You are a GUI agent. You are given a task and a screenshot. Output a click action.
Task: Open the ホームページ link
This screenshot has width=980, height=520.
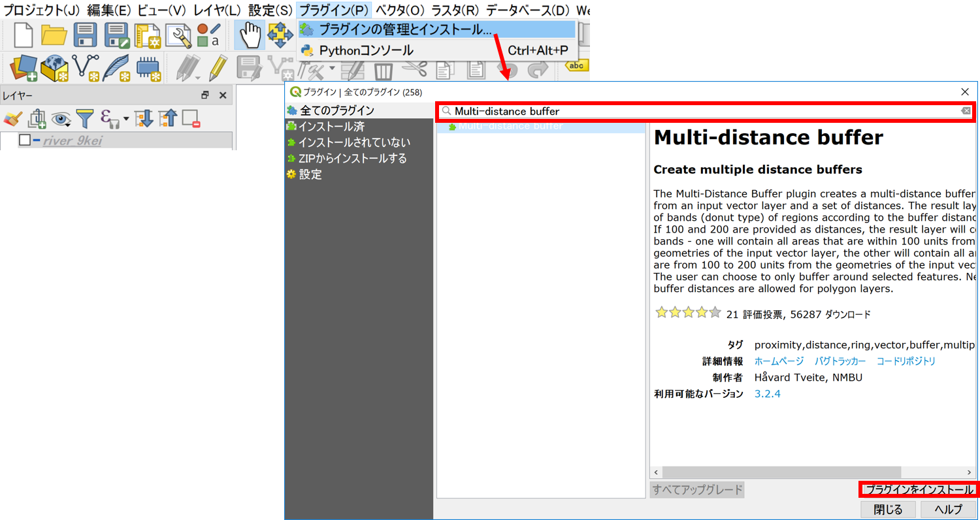(779, 361)
